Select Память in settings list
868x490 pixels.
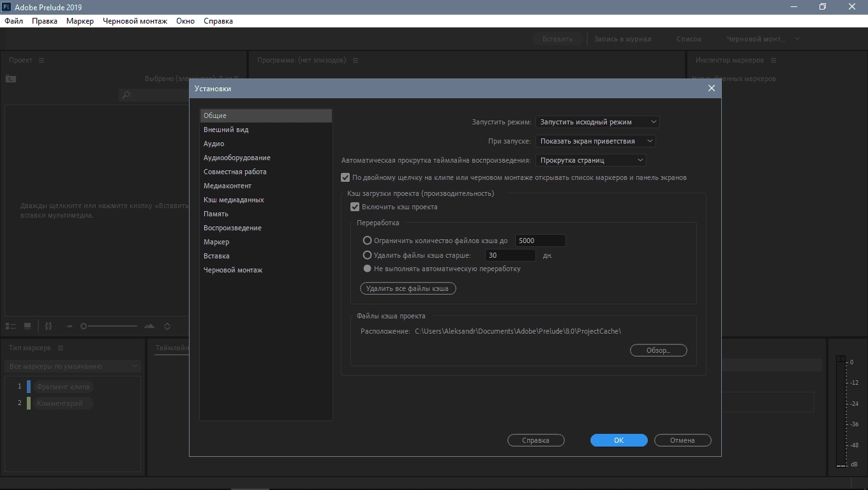266,214
